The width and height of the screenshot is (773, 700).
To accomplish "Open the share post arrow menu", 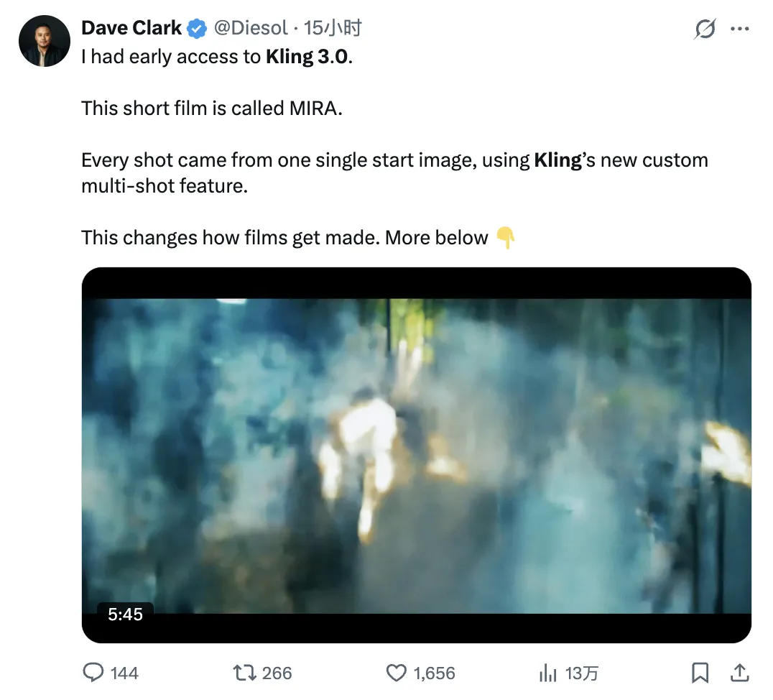I will 739,673.
